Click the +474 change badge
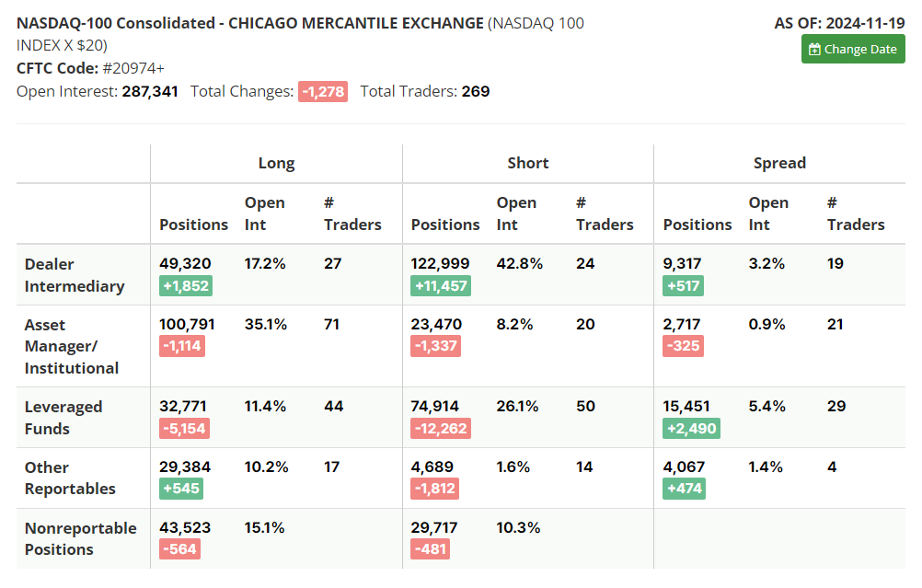Viewport: 922px width, 588px height. [x=685, y=489]
